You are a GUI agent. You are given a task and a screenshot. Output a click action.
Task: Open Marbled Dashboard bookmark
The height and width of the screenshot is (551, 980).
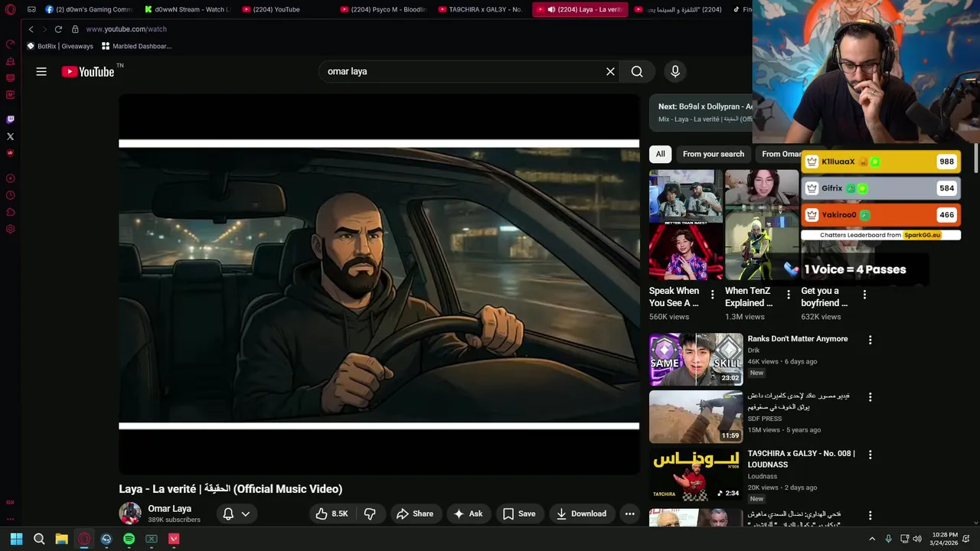(x=136, y=46)
